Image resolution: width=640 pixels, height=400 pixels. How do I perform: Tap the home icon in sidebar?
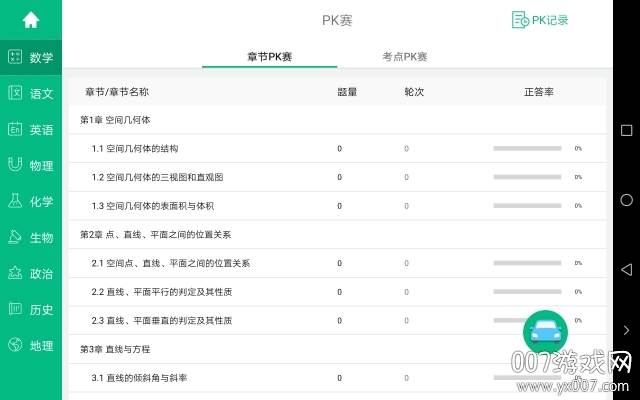[x=31, y=20]
